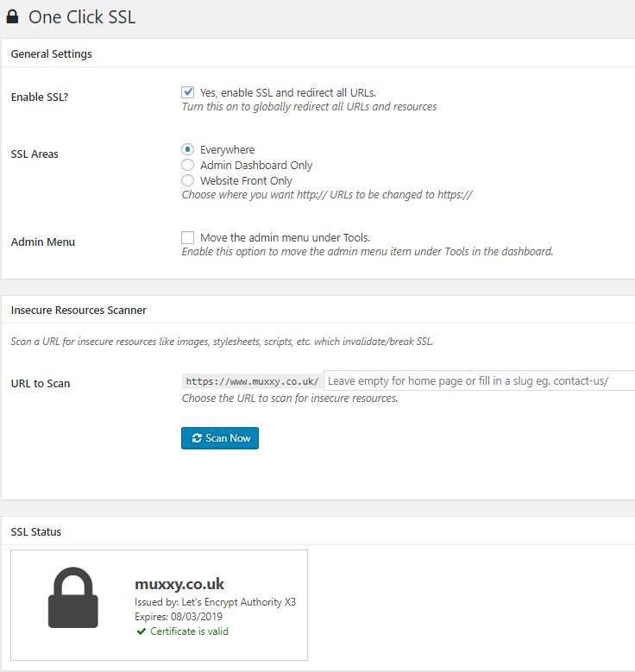Image resolution: width=635 pixels, height=672 pixels.
Task: Click the Certificate is valid text
Action: [x=189, y=631]
